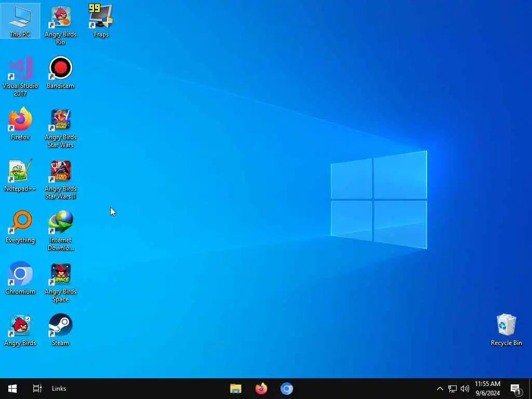Select the Angry Birds Star Wars II shortcut
This screenshot has width=532, height=399.
click(61, 179)
